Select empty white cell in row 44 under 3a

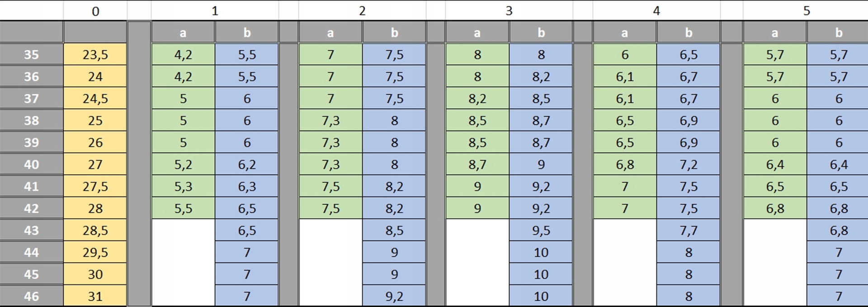[x=477, y=252]
